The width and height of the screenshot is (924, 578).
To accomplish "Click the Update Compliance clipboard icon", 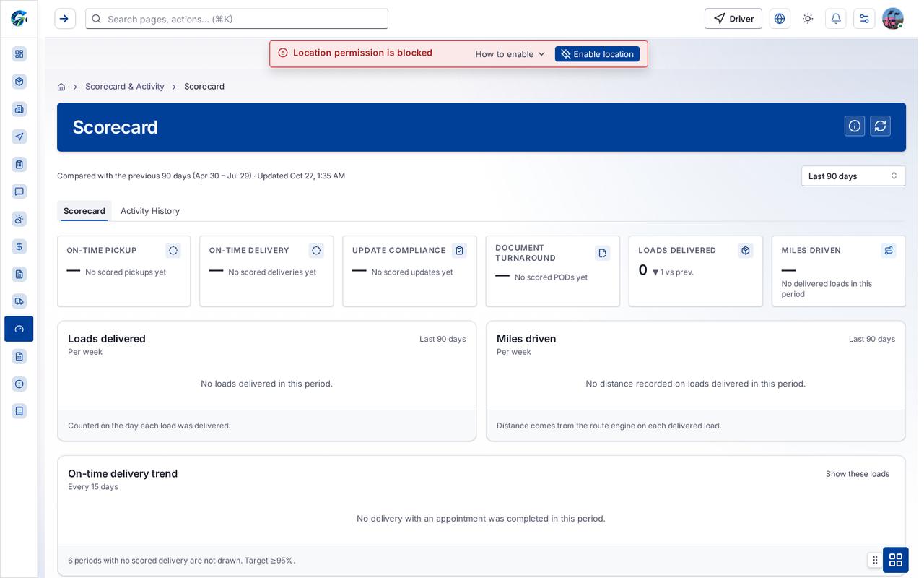I will [x=459, y=251].
